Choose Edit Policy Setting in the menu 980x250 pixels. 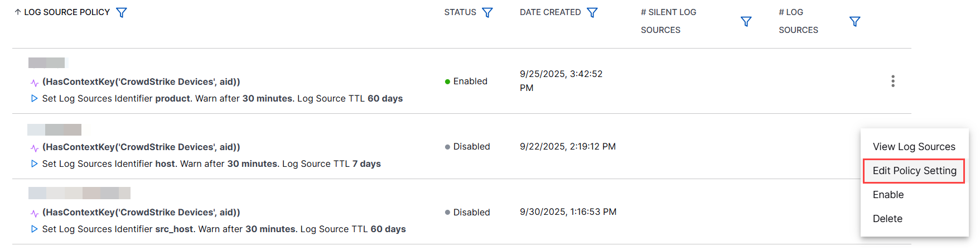tap(914, 171)
